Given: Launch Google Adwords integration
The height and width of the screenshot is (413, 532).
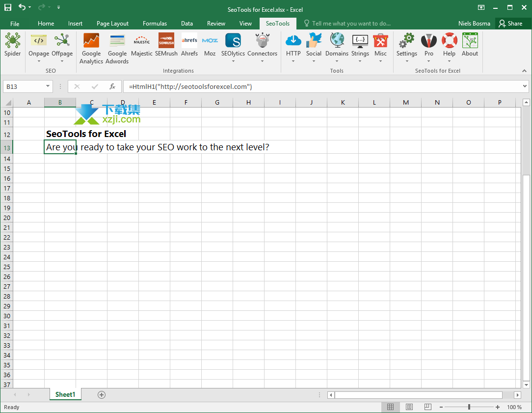Looking at the screenshot, I should (x=117, y=48).
